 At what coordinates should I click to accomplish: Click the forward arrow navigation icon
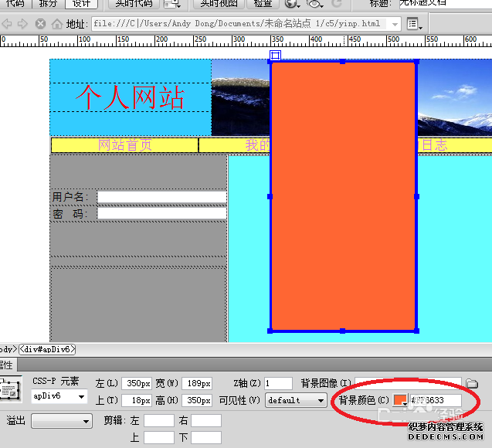click(x=22, y=24)
